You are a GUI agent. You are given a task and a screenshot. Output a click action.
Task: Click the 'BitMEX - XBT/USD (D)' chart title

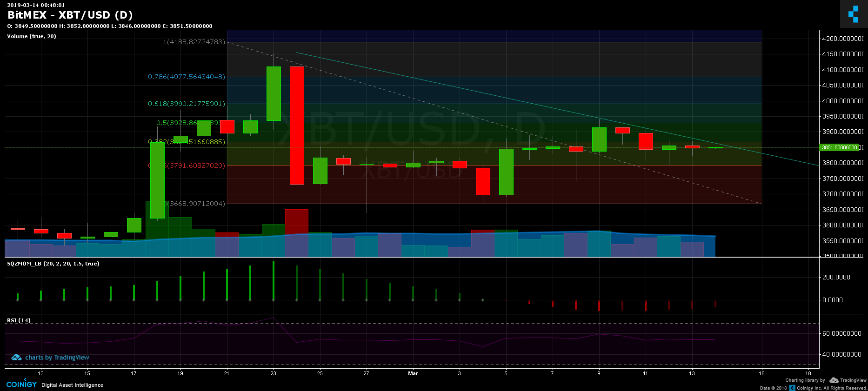coord(70,15)
